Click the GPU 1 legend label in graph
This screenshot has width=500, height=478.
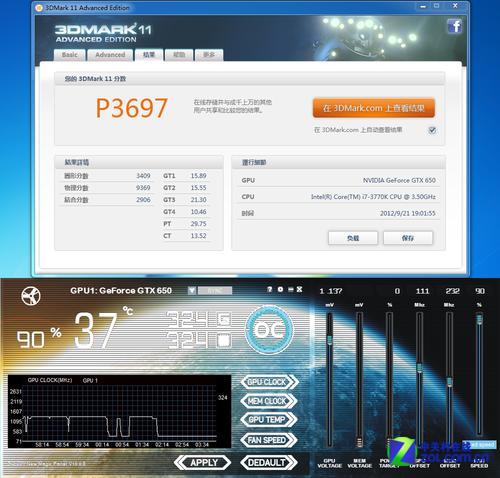pos(90,380)
